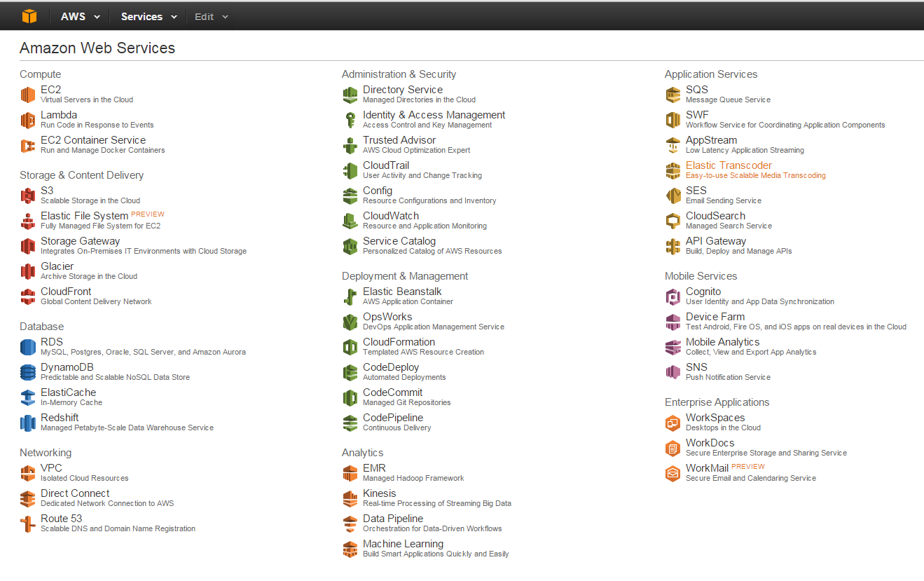Click the AWS orange cube logo

click(x=29, y=16)
